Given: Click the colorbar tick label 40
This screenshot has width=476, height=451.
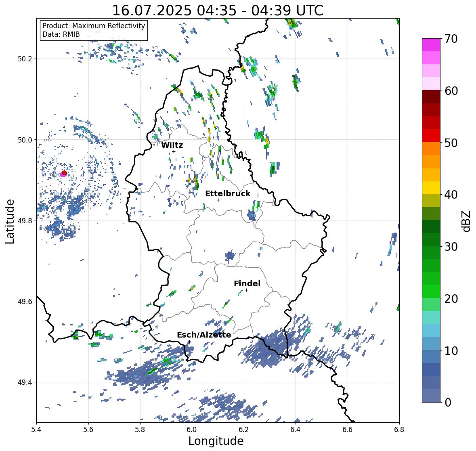Looking at the screenshot, I should (x=451, y=195).
